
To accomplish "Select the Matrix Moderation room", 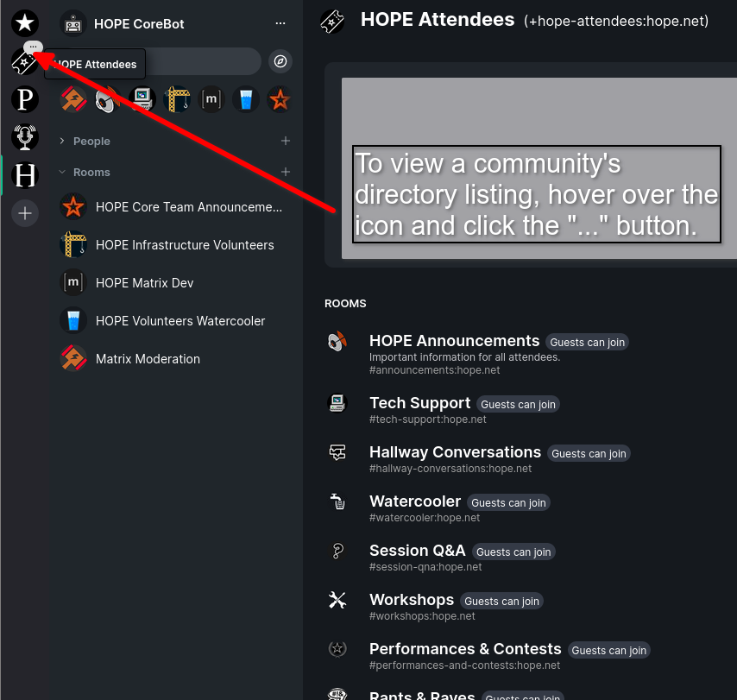I will 148,359.
